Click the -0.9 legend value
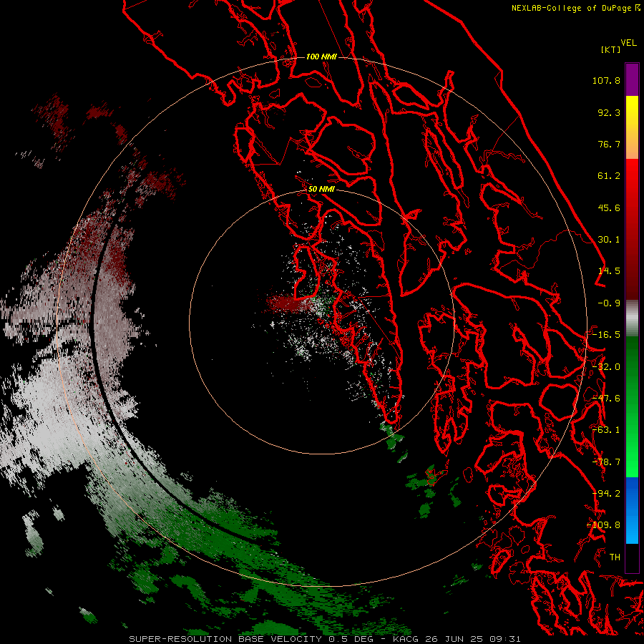The width and height of the screenshot is (644, 644). 609,303
